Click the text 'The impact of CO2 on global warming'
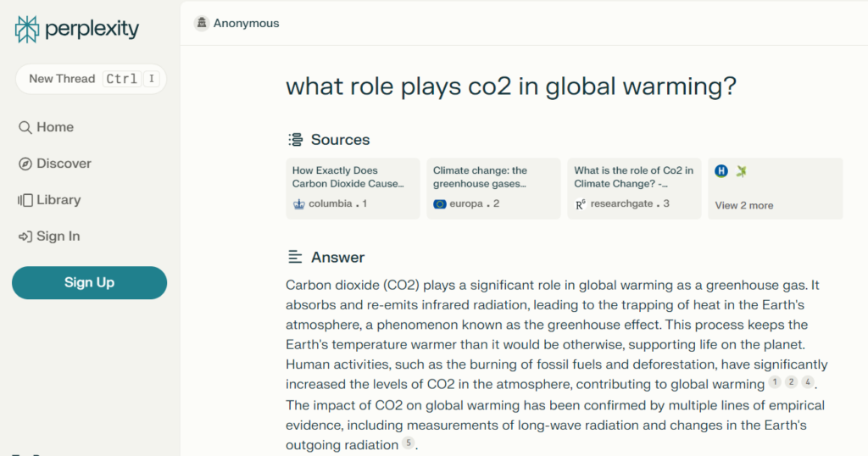Screen dimensions: 868x456 [x=403, y=406]
